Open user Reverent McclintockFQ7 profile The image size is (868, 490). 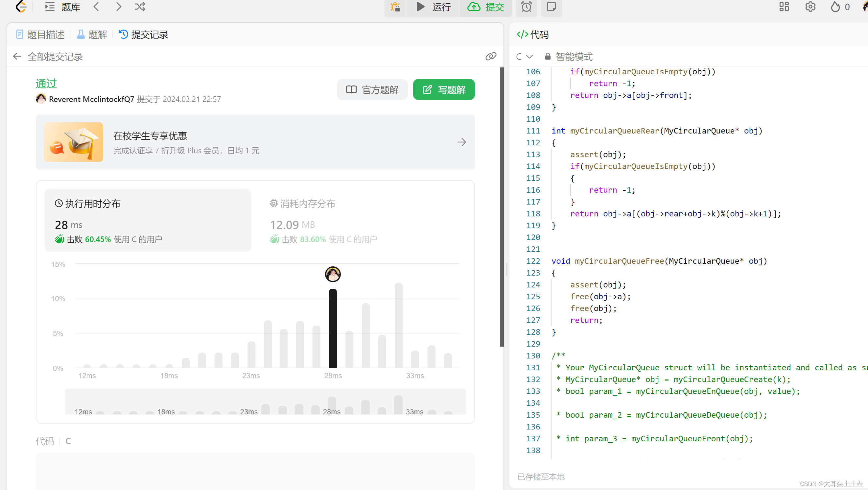91,99
